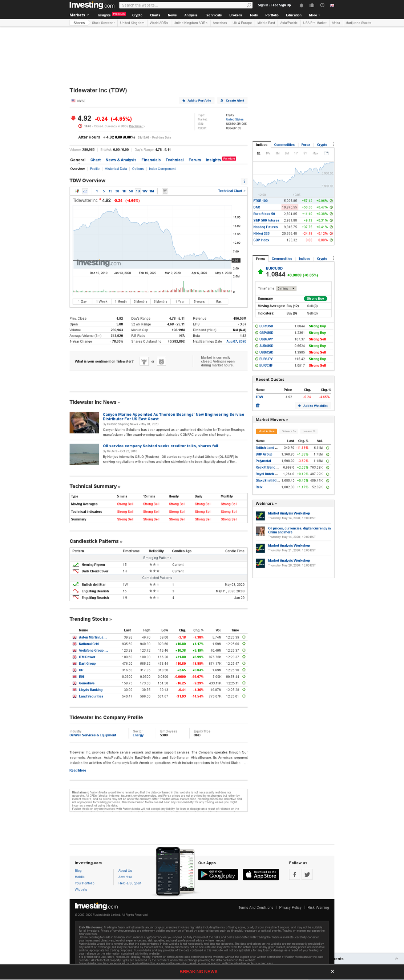Open options dots beside Crypto in Indices widget

(x=333, y=145)
